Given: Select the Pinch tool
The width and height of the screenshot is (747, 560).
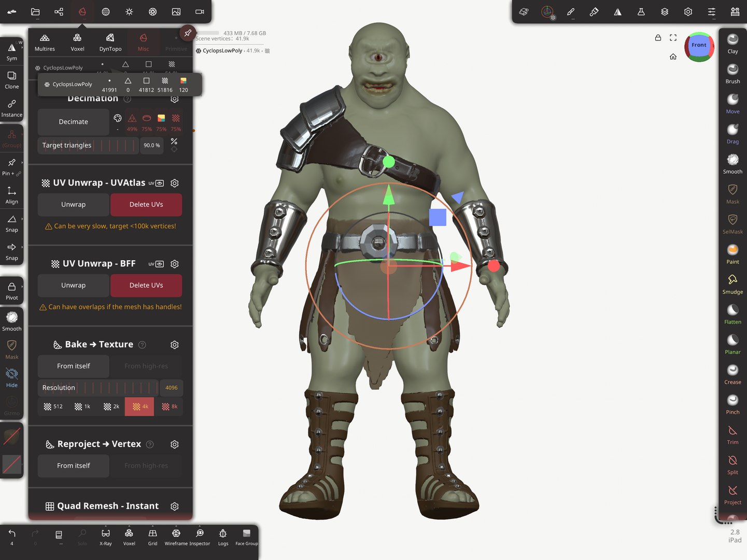Looking at the screenshot, I should coord(732,404).
